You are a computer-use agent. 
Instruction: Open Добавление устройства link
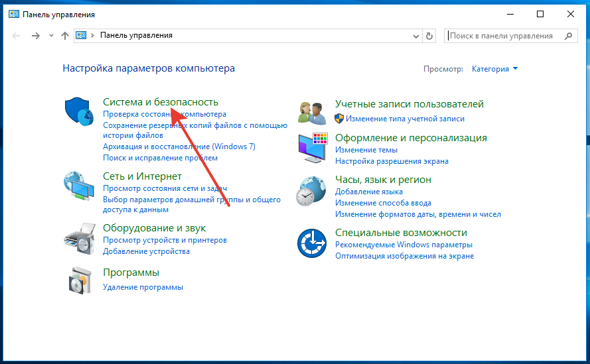coord(147,251)
